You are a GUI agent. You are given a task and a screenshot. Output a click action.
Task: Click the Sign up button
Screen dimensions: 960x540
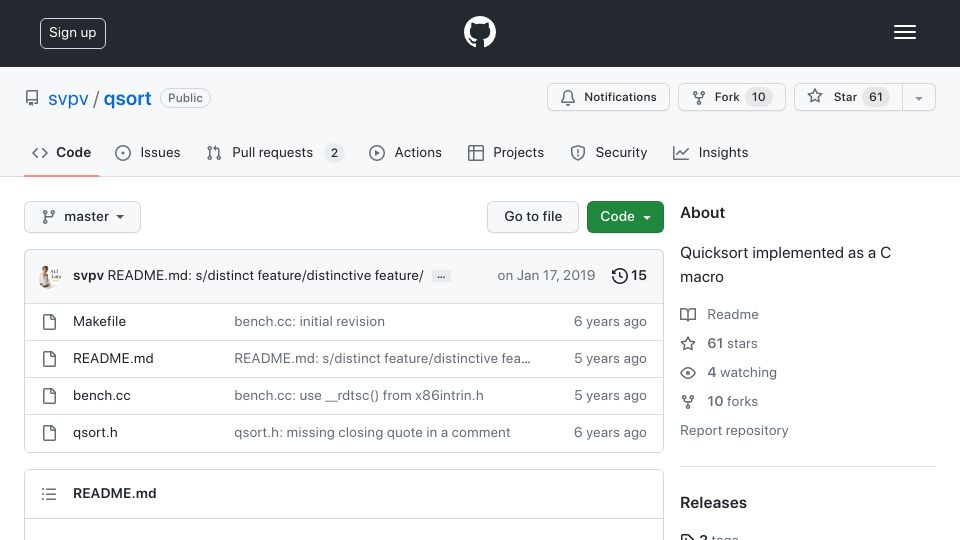point(73,33)
